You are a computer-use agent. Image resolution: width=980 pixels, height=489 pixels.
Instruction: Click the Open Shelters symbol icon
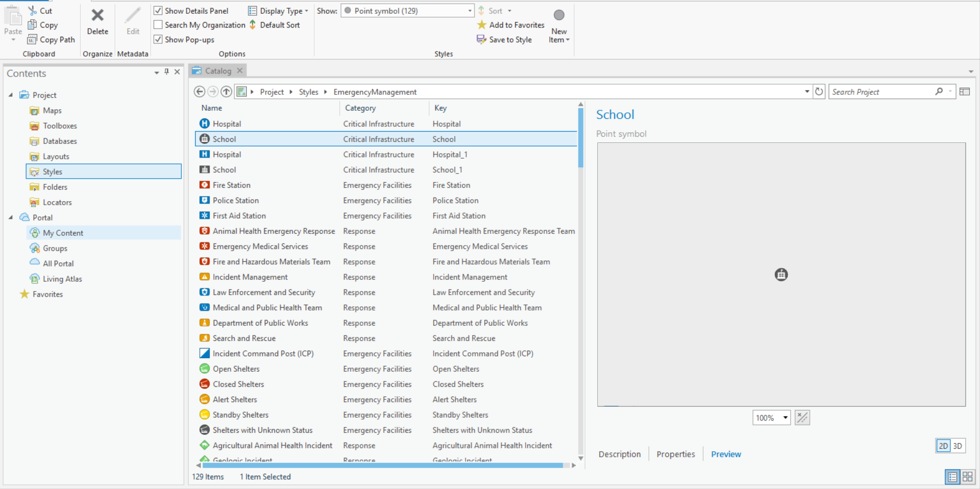204,369
